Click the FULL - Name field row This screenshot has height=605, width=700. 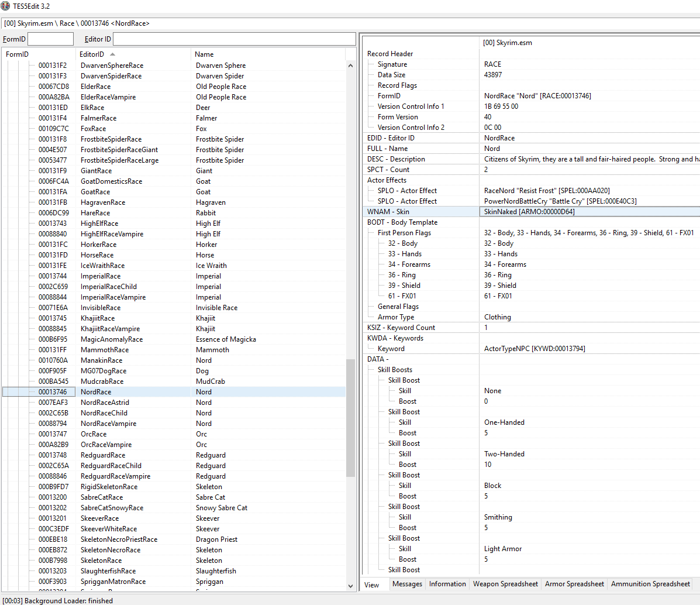pyautogui.click(x=532, y=149)
